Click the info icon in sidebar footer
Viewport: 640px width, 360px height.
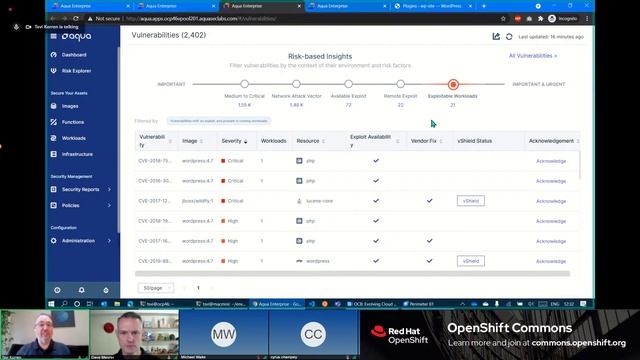click(57, 290)
